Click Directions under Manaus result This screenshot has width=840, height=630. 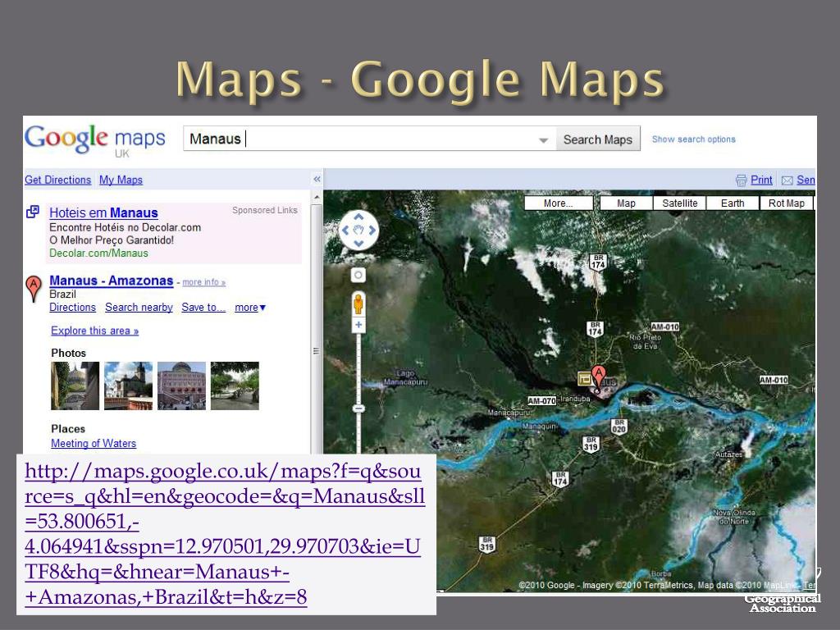point(72,308)
